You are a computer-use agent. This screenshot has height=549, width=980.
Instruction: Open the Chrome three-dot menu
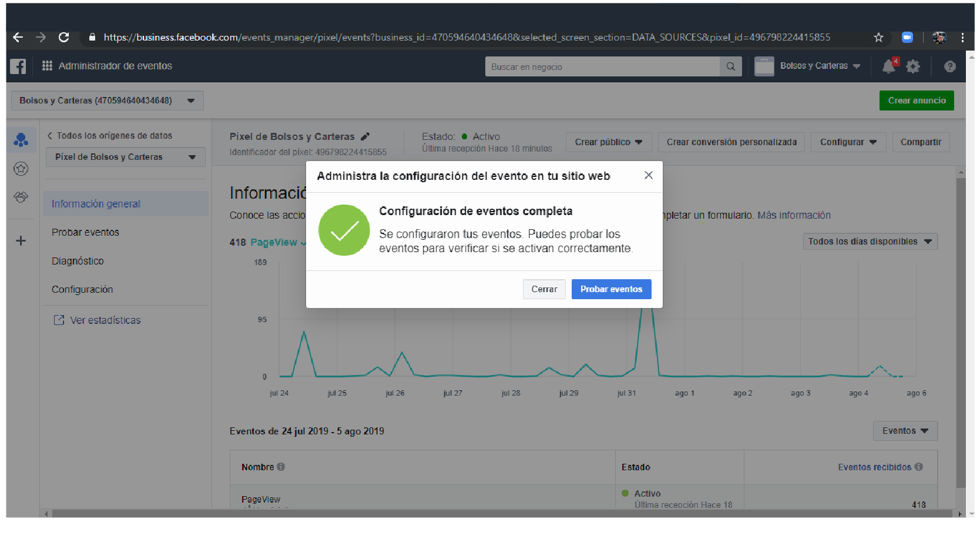click(962, 38)
